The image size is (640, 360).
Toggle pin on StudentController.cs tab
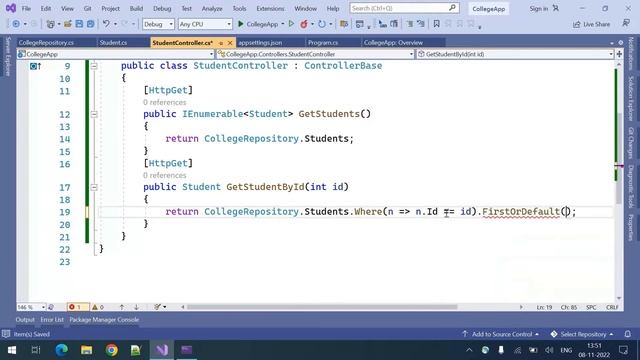click(x=221, y=43)
